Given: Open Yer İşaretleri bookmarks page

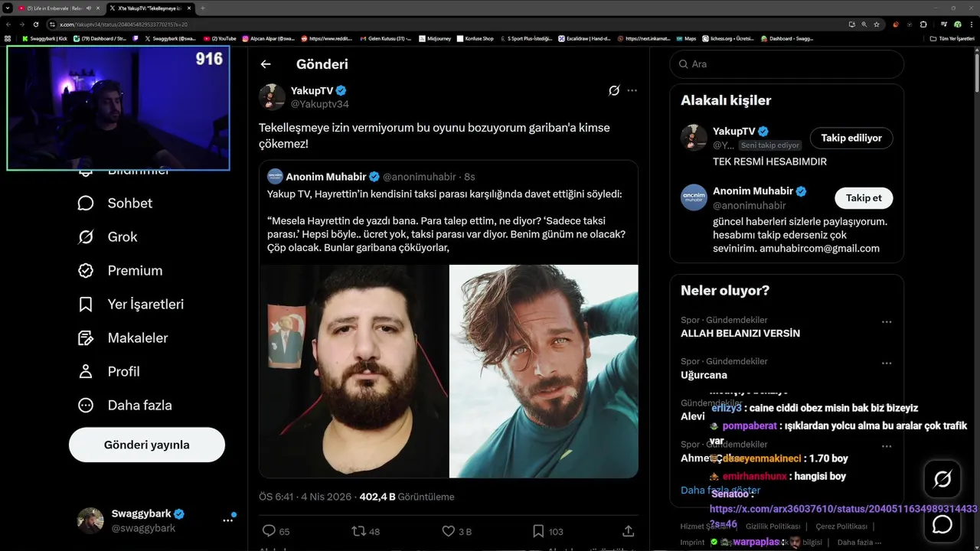Looking at the screenshot, I should pos(131,304).
